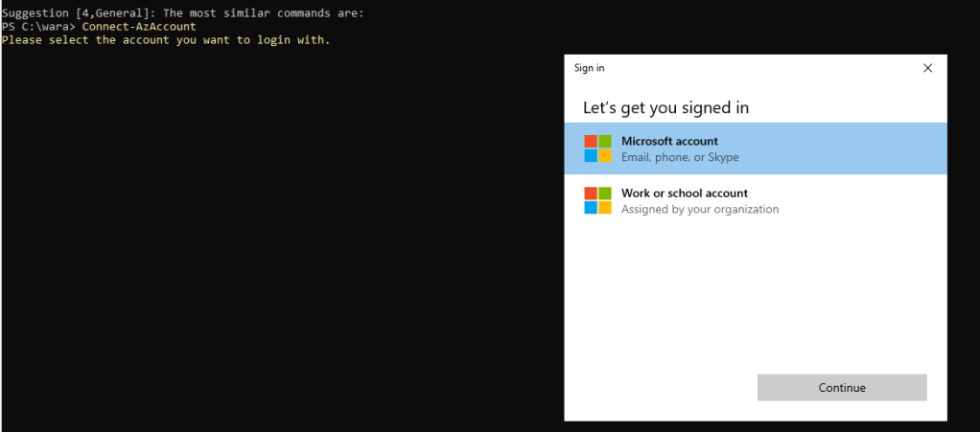Click the 'most similar commands are' suggestion text
980x432 pixels.
coord(268,13)
